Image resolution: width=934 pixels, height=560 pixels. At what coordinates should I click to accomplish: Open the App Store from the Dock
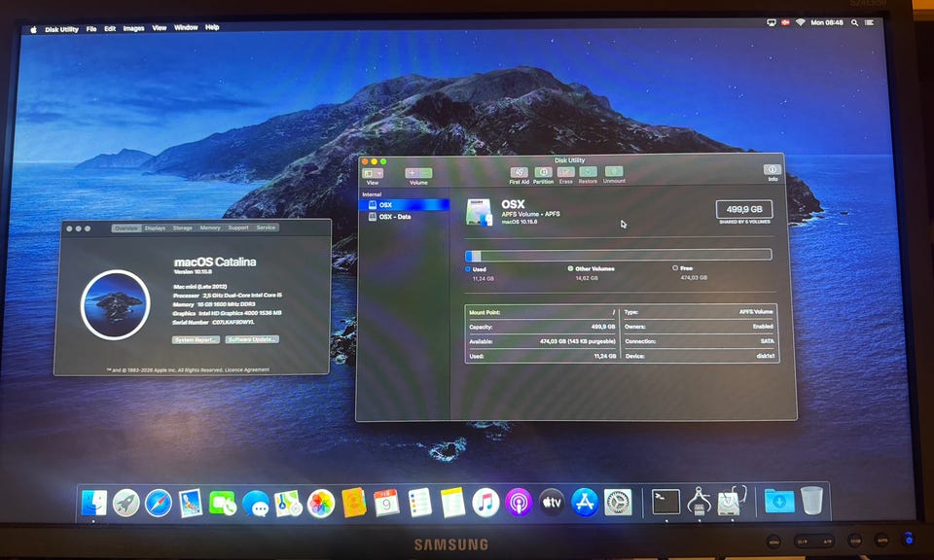pyautogui.click(x=585, y=502)
